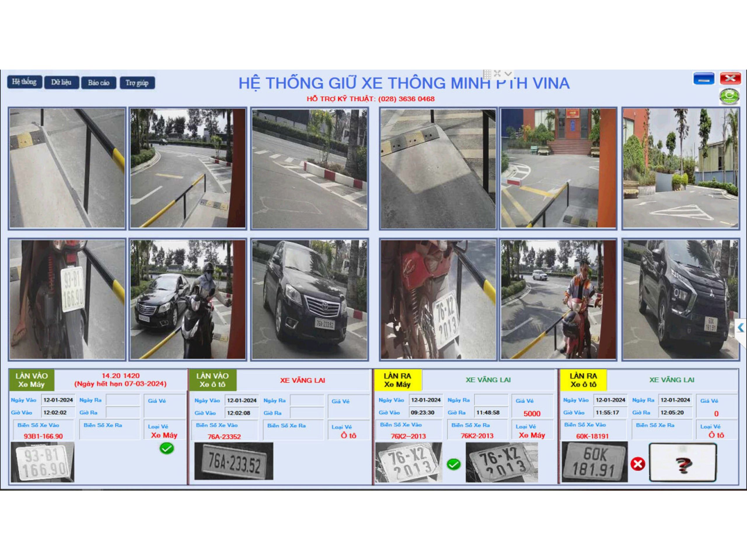Expand side panel arrow at right edge
This screenshot has width=747, height=560.
click(741, 328)
